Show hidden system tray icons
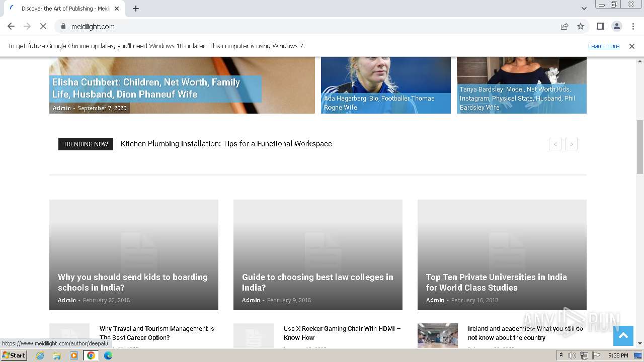This screenshot has height=362, width=644. click(x=561, y=355)
